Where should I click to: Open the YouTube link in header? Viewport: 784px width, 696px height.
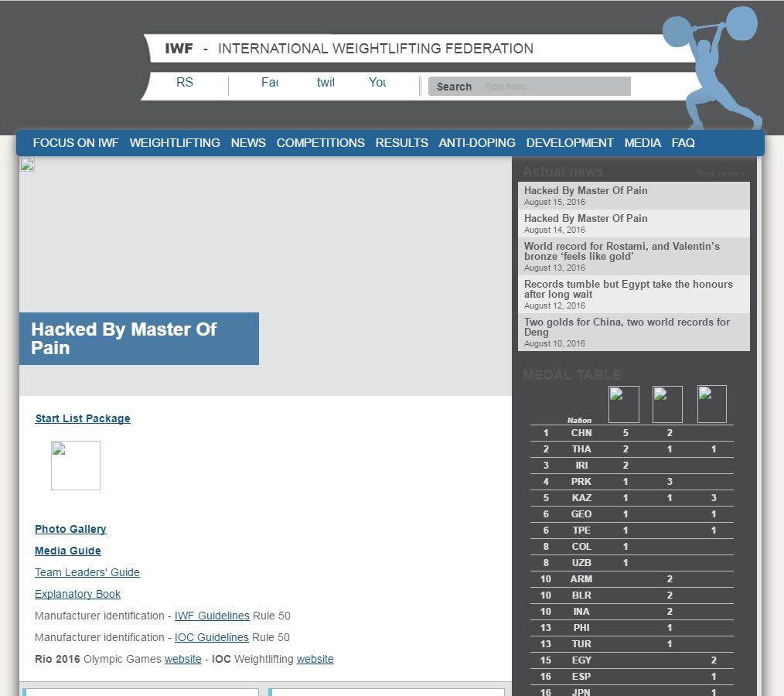pos(377,83)
